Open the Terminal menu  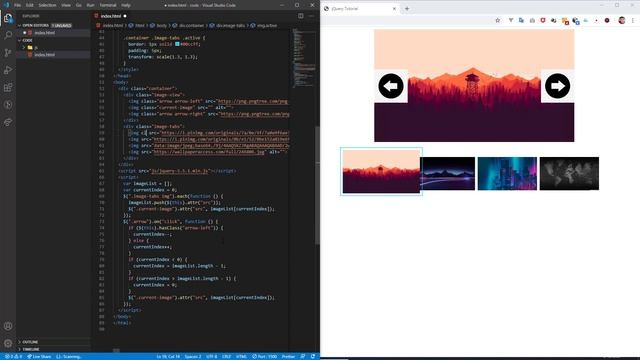[x=108, y=5]
